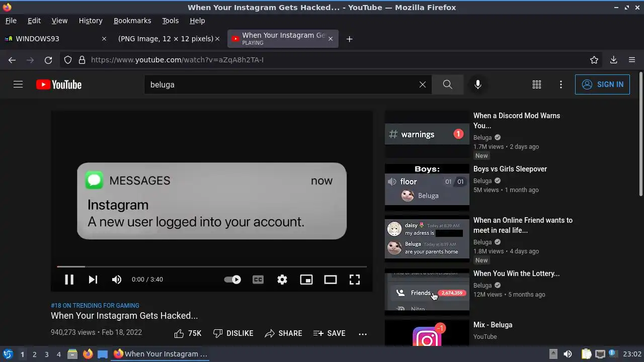Image resolution: width=644 pixels, height=362 pixels.
Task: Click the search magnifier button
Action: (448, 84)
